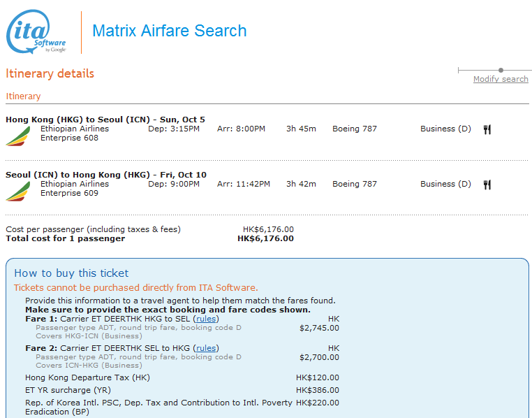This screenshot has width=532, height=418.
Task: Click the Seoul to Hong Kong flight header
Action: pyautogui.click(x=107, y=174)
